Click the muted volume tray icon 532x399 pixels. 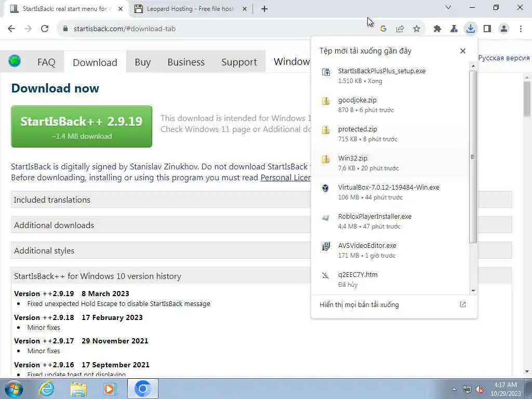tap(480, 390)
